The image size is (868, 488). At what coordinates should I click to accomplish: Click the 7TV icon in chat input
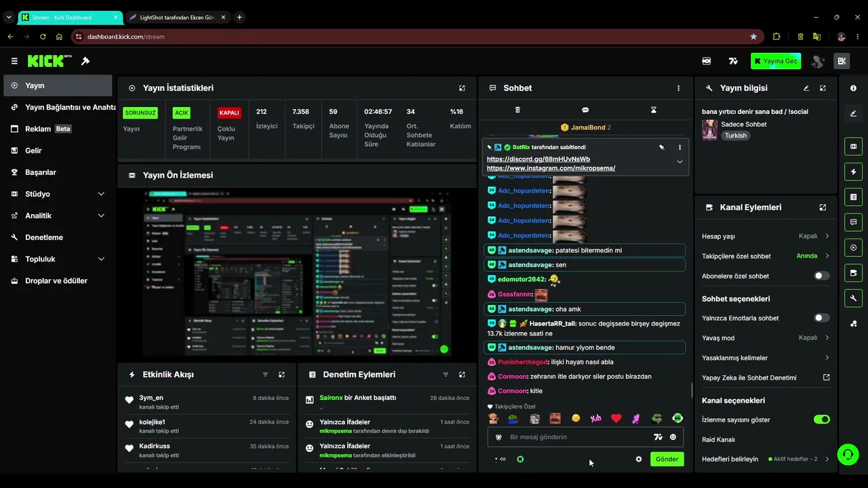pos(658,437)
